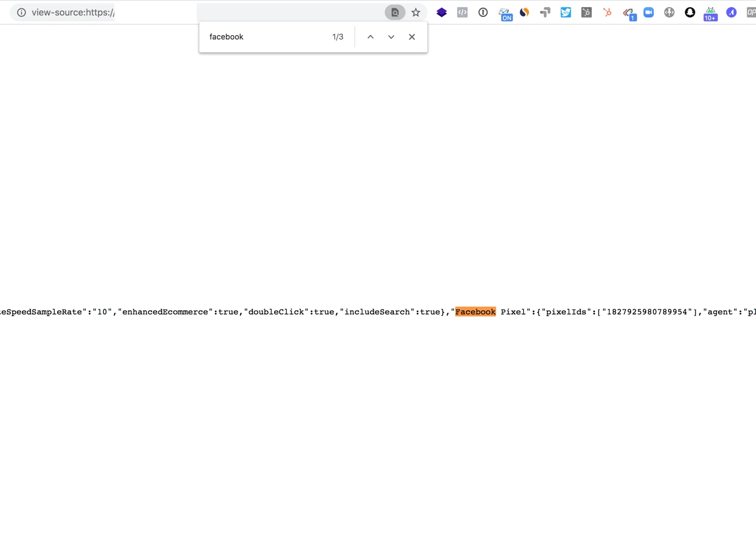Open the gray square HubSpot extension
Viewport: 756px width, 546px height.
(x=587, y=12)
